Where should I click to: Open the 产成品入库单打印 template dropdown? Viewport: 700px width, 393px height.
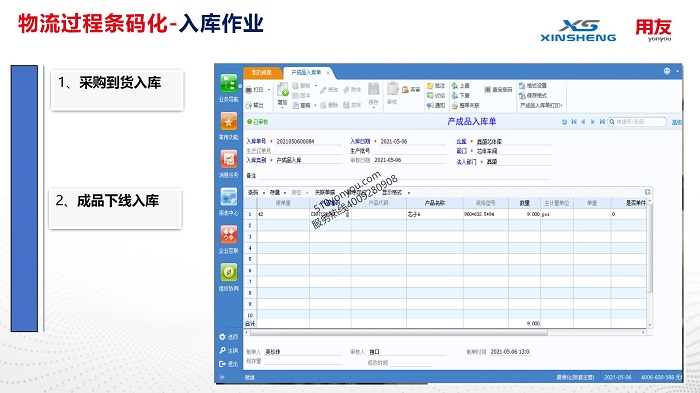pyautogui.click(x=542, y=105)
